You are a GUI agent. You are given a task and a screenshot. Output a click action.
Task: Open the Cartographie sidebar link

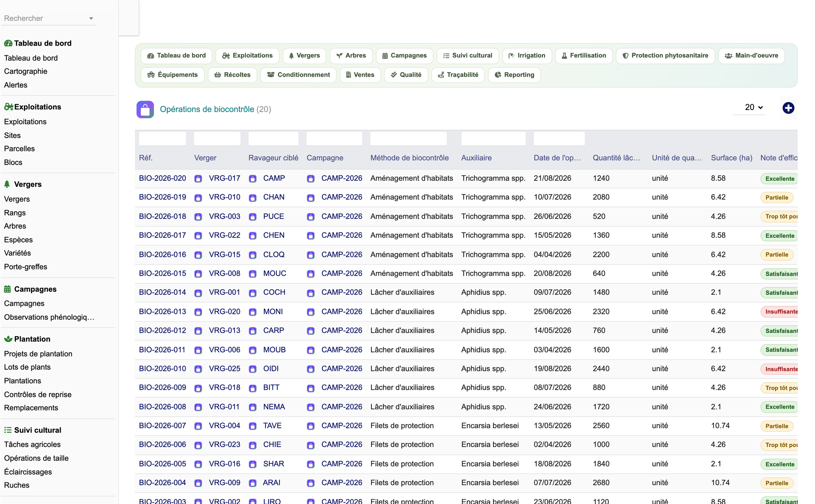[26, 71]
